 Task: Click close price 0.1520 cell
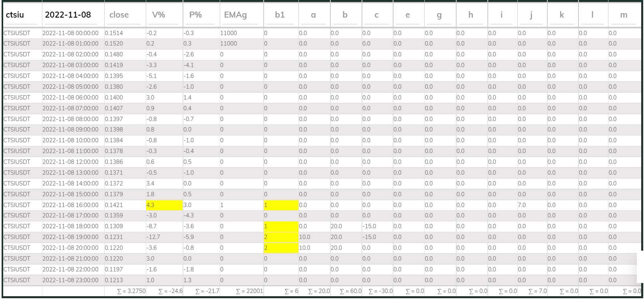114,44
